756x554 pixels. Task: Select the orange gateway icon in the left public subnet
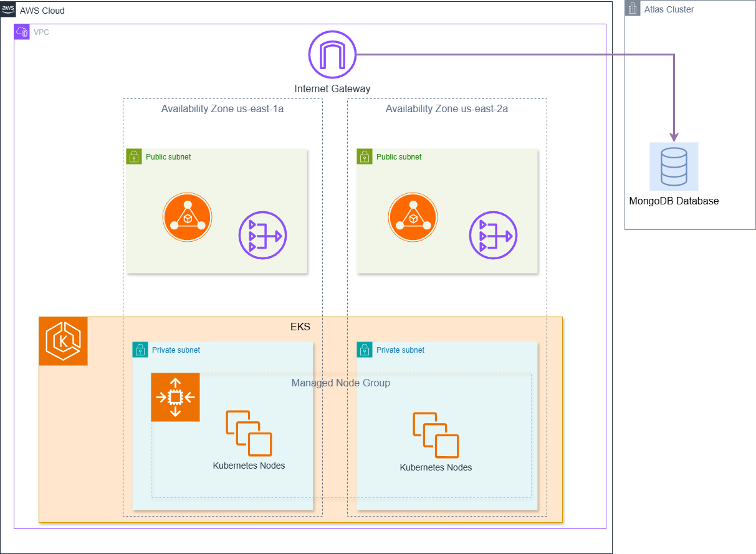tap(187, 217)
